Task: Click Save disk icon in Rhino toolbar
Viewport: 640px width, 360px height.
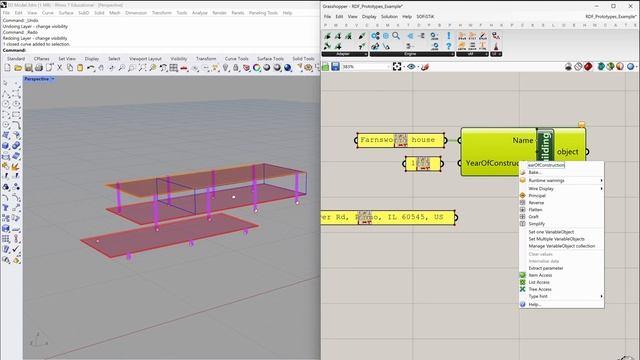Action: [29, 68]
